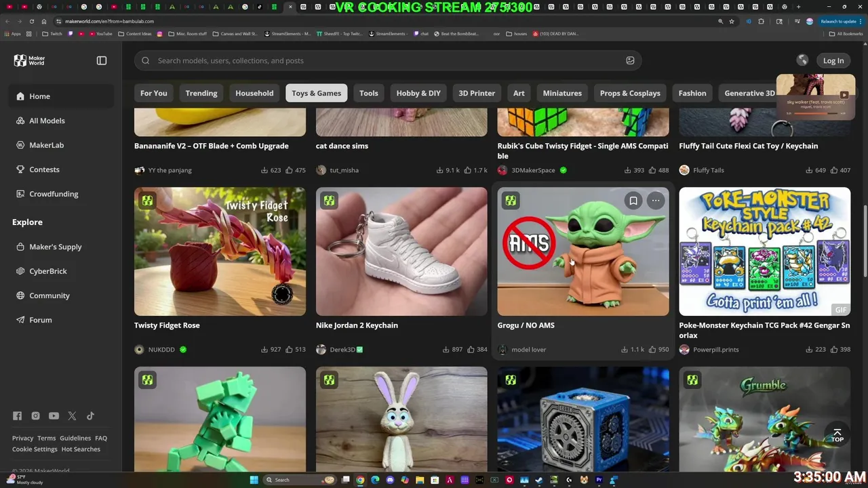Select the Props & Cosplays tab
868x488 pixels.
coord(630,93)
